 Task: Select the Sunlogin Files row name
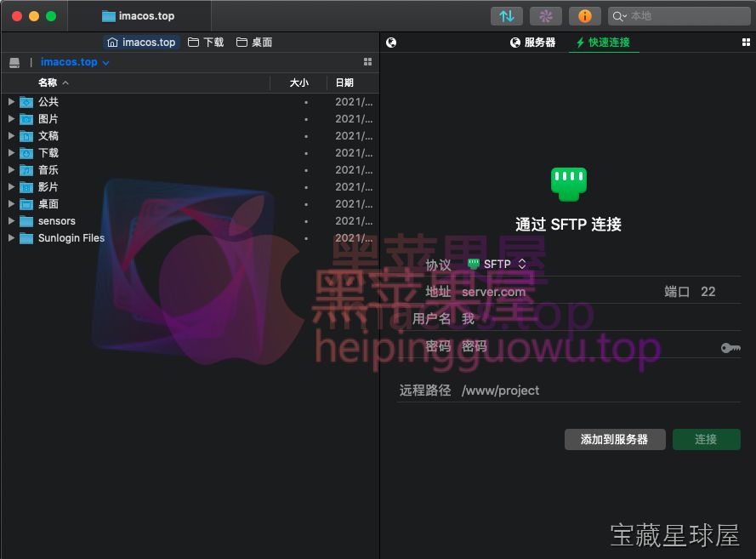click(x=71, y=237)
